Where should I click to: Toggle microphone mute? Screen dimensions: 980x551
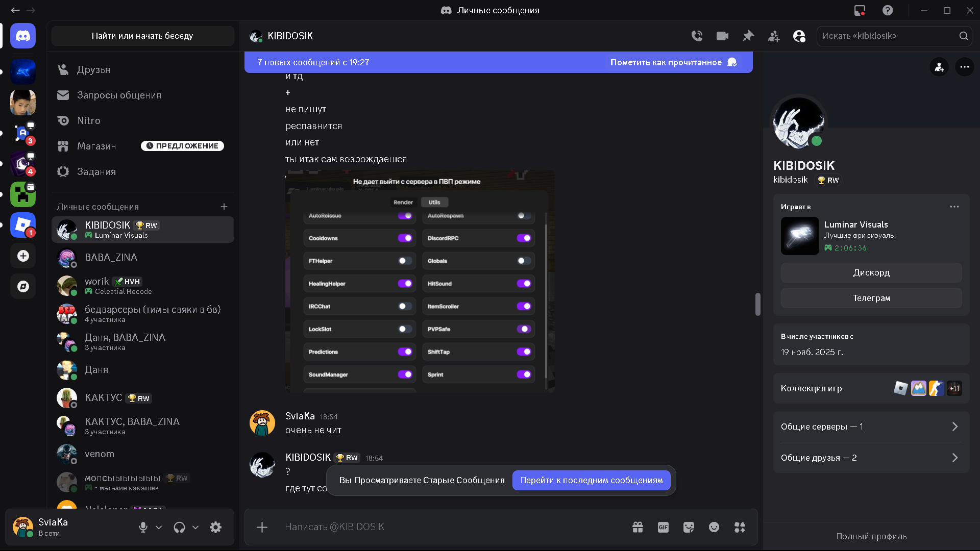143,527
